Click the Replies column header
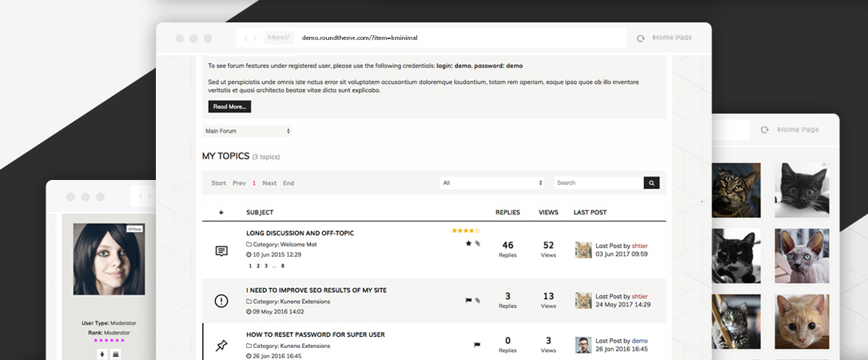This screenshot has height=360, width=868. (508, 212)
